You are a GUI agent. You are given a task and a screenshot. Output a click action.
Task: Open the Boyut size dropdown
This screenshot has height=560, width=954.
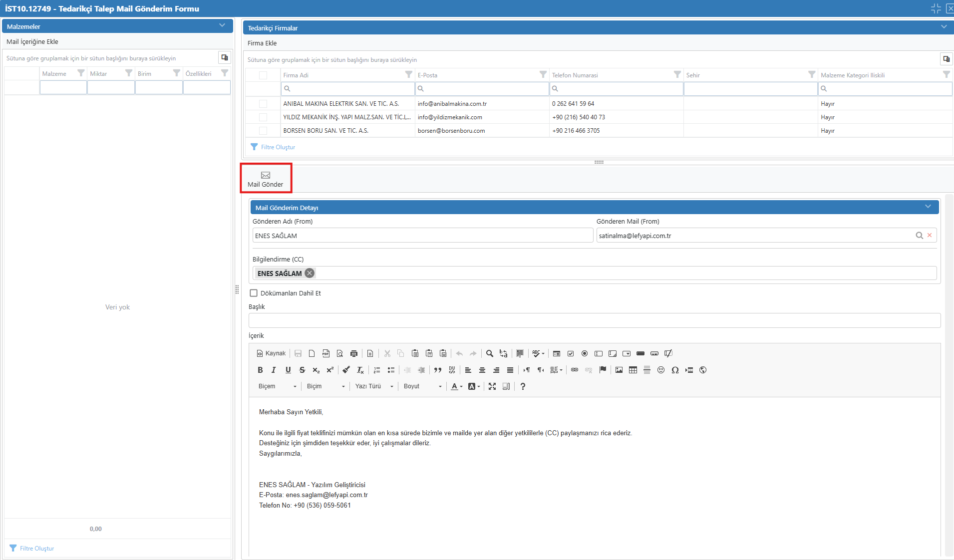422,386
